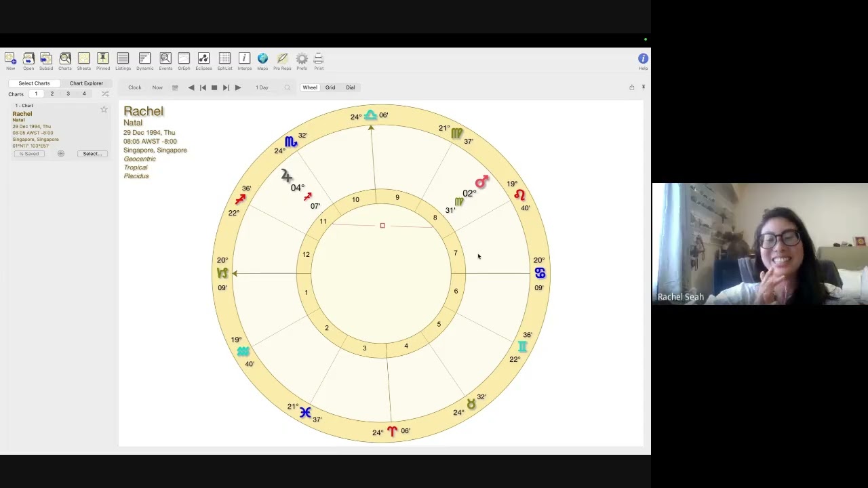The width and height of the screenshot is (868, 488).
Task: Click Rachel Seah's video thumbnail
Action: (760, 243)
